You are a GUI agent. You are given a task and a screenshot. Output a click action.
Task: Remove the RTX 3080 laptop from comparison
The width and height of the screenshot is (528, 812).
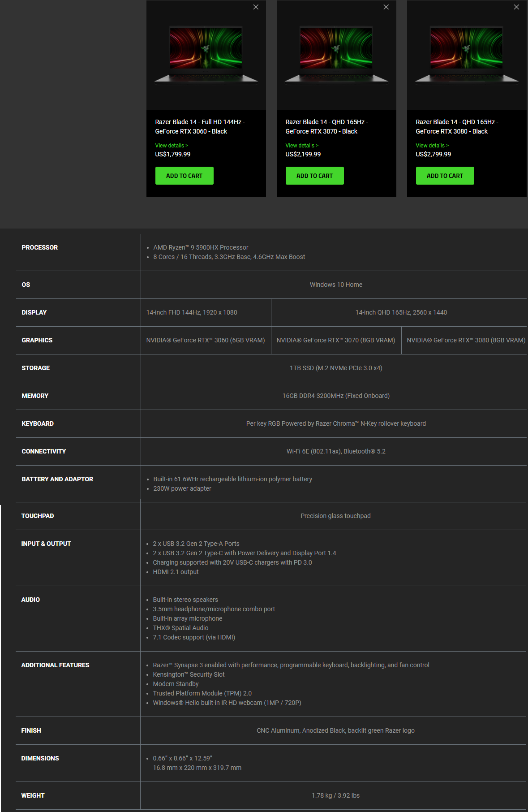point(516,7)
